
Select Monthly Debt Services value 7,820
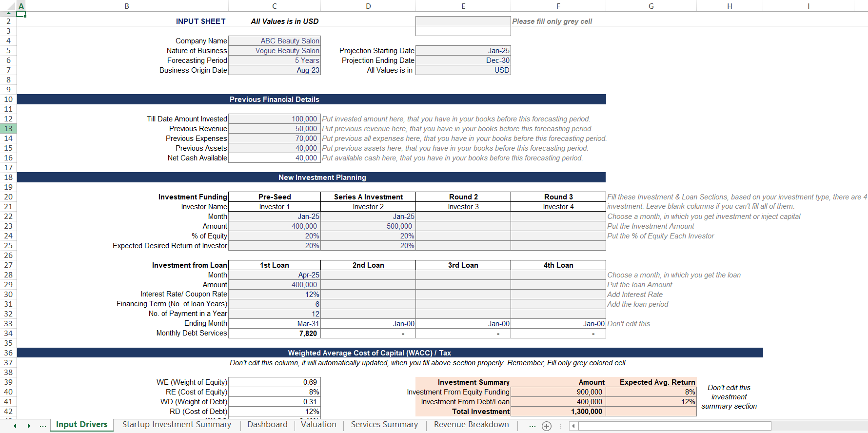275,334
